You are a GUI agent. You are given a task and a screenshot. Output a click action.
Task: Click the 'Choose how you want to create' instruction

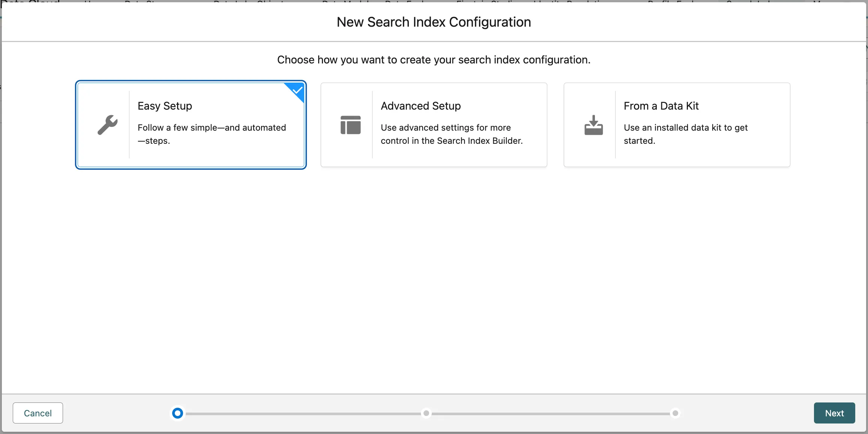click(x=434, y=60)
